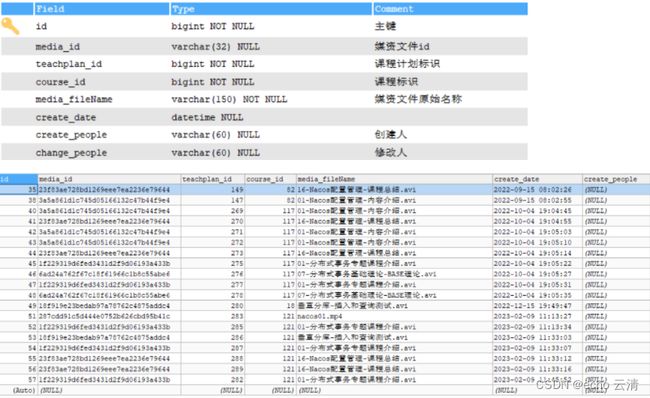Select the Comment column header
650x398 pixels.
pyautogui.click(x=450, y=9)
